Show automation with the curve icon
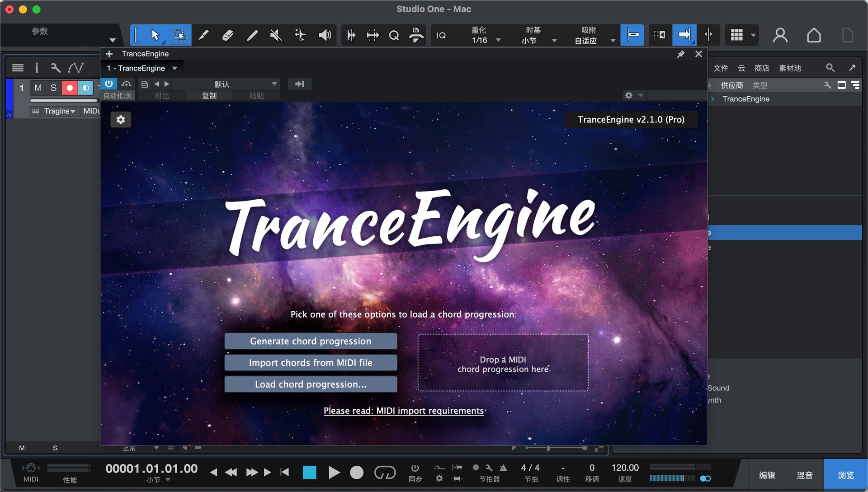 75,68
